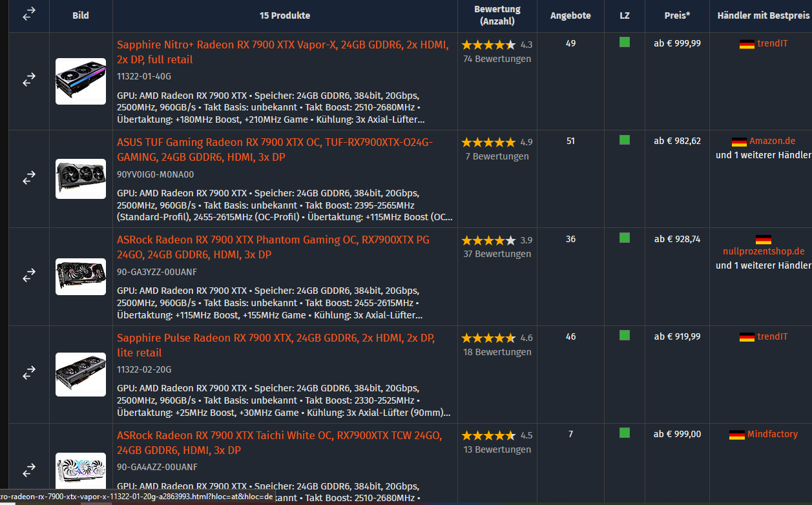Open Sapphire Nitro+ Radeon RX 7900 XTX Vapor-X link

(x=283, y=52)
